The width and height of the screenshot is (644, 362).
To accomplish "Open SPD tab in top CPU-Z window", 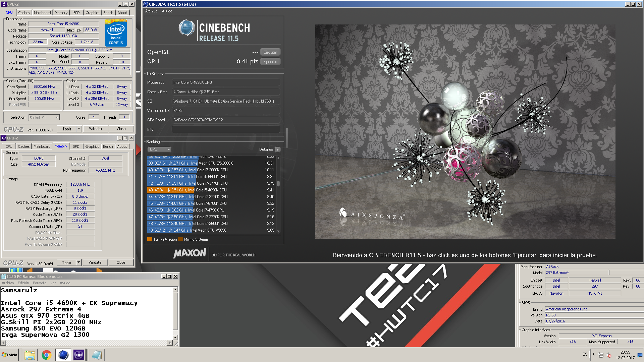I will [x=76, y=13].
